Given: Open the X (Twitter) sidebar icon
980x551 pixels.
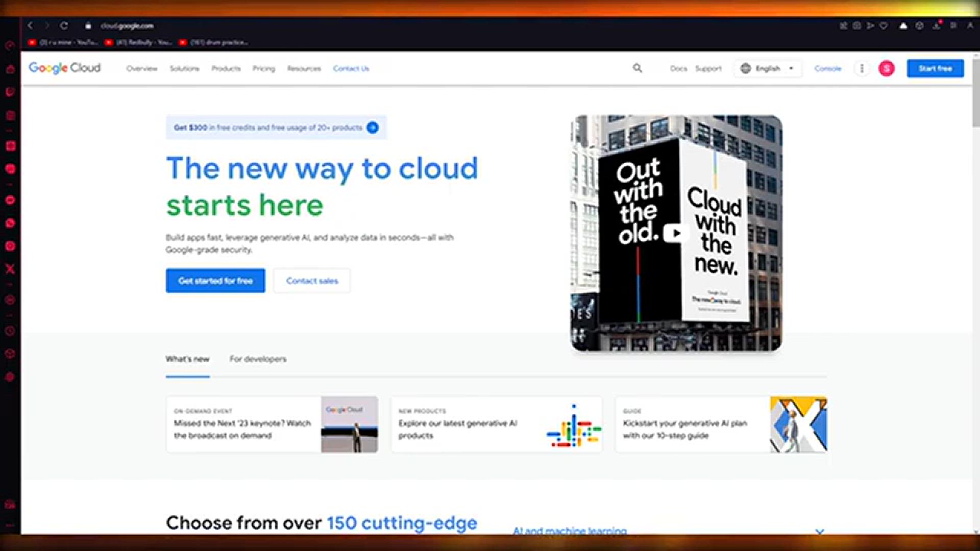Looking at the screenshot, I should tap(10, 269).
